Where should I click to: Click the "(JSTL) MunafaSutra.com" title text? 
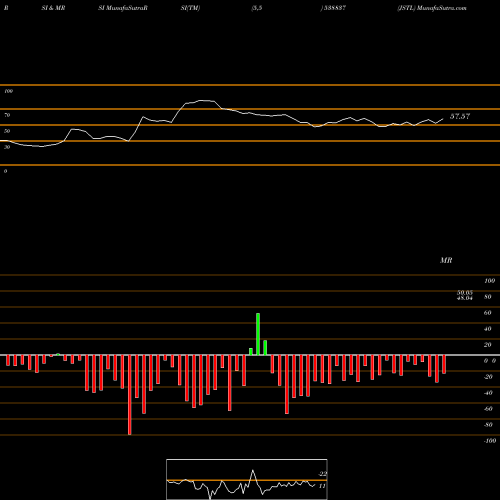432,8
